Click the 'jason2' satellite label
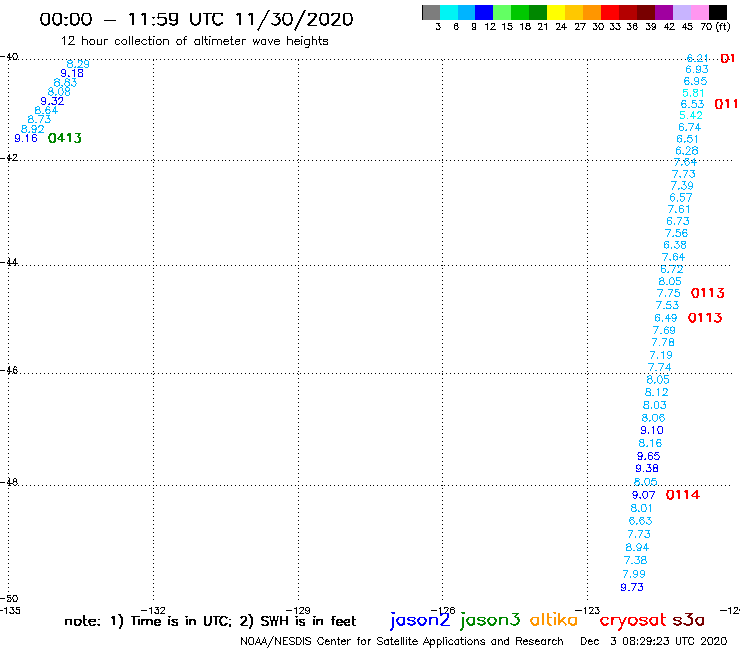 [420, 620]
